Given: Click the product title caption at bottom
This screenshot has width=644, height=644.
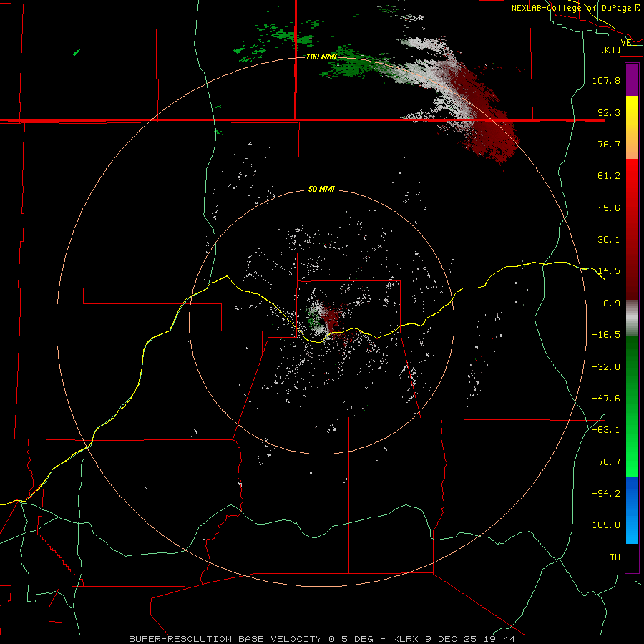Looking at the screenshot, I should pyautogui.click(x=322, y=639).
